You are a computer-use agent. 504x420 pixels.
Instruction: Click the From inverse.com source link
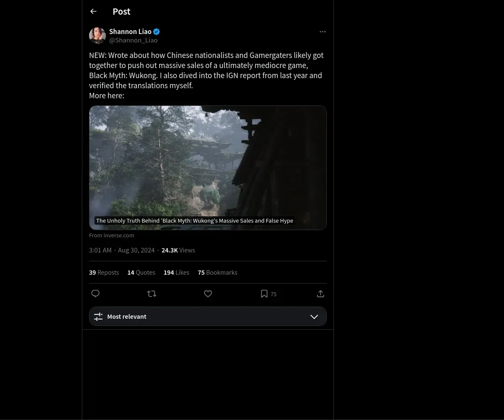pos(112,236)
